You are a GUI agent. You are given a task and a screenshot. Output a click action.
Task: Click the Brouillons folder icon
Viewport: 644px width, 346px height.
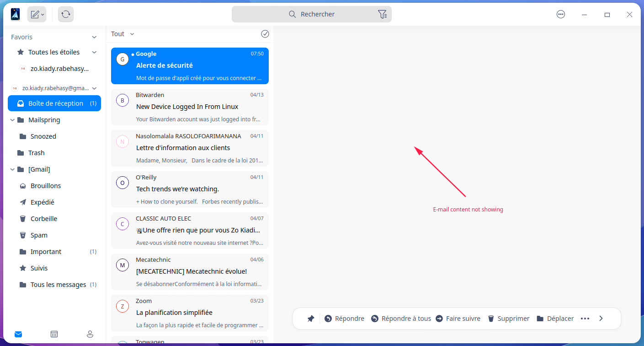tap(23, 186)
